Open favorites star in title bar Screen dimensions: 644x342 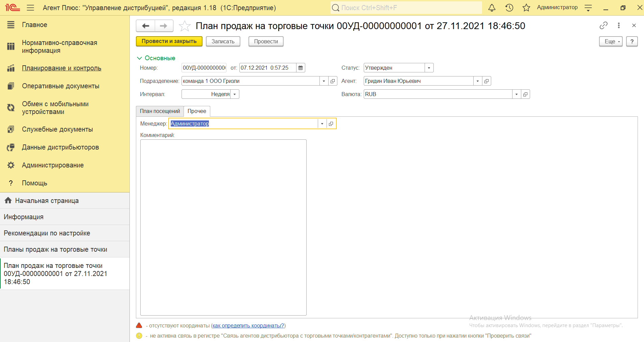pos(526,7)
